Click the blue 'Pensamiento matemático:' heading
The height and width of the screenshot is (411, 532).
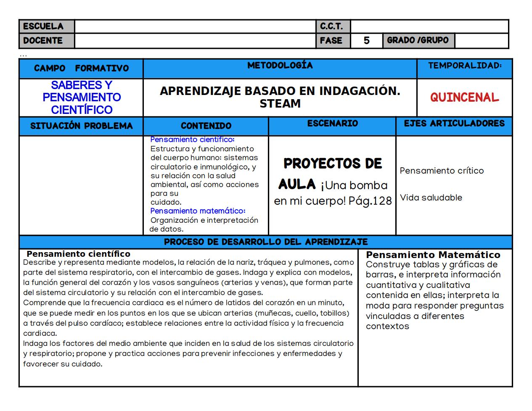coord(198,211)
